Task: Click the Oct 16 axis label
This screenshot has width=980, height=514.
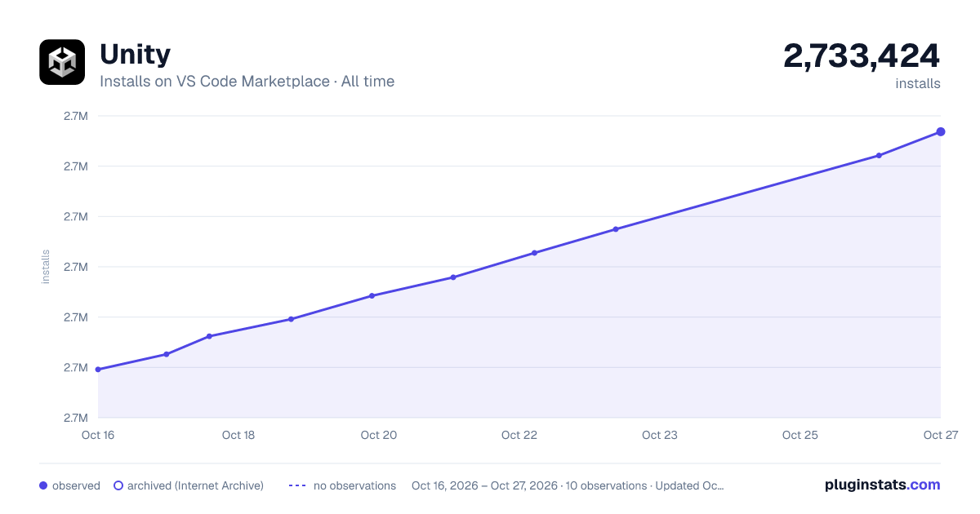Action: pos(98,435)
